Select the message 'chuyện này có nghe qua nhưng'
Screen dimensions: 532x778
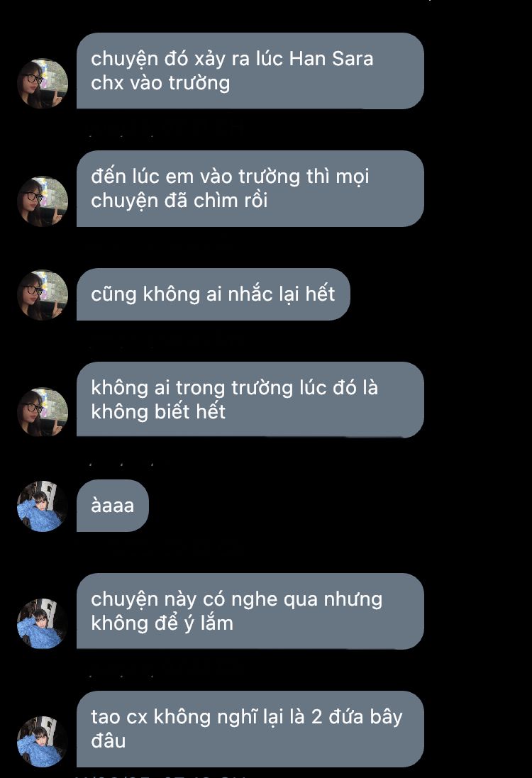[250, 611]
